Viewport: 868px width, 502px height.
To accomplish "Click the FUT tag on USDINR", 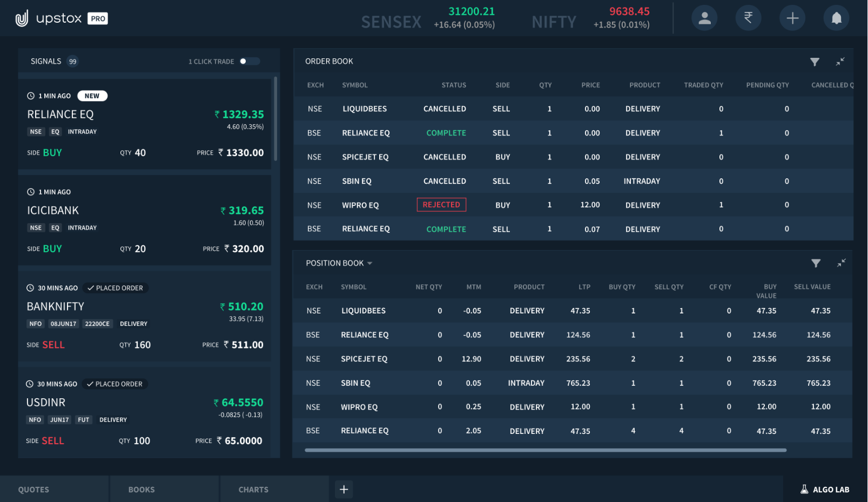I will click(x=83, y=420).
